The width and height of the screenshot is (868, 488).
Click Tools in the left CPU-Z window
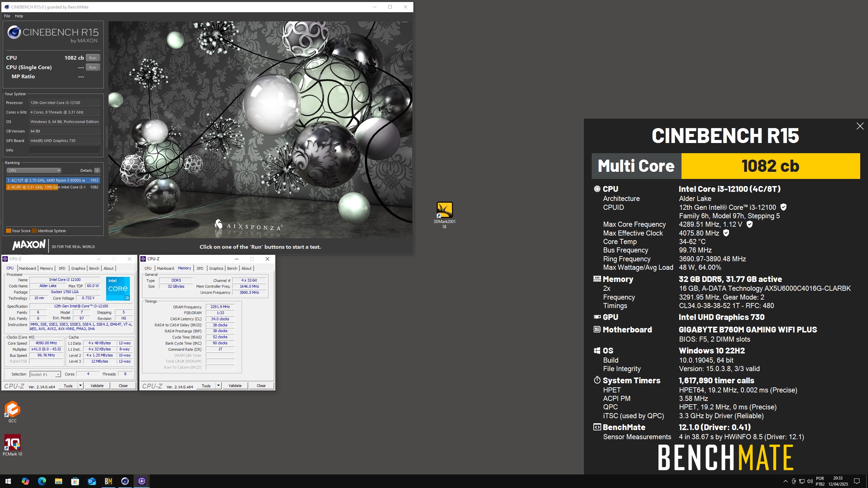pyautogui.click(x=68, y=386)
